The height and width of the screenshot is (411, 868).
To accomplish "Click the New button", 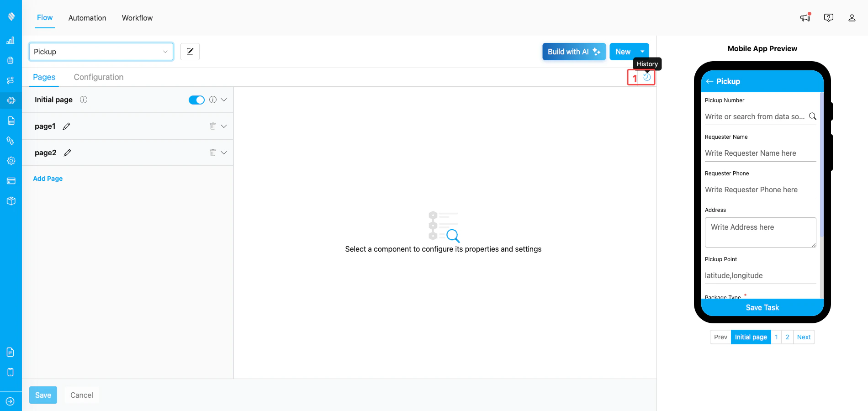I will [x=623, y=52].
